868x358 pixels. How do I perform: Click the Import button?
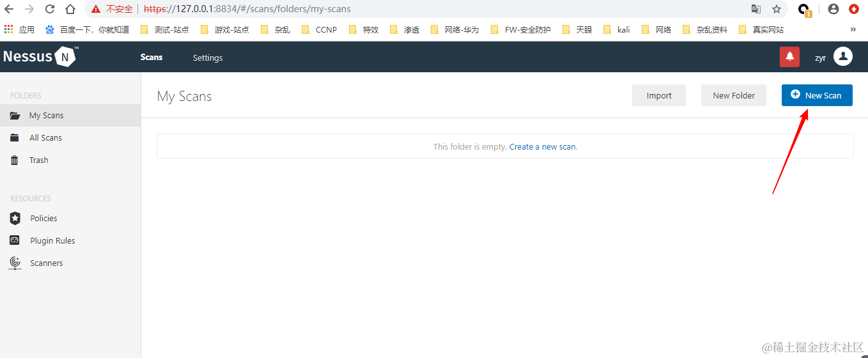659,95
